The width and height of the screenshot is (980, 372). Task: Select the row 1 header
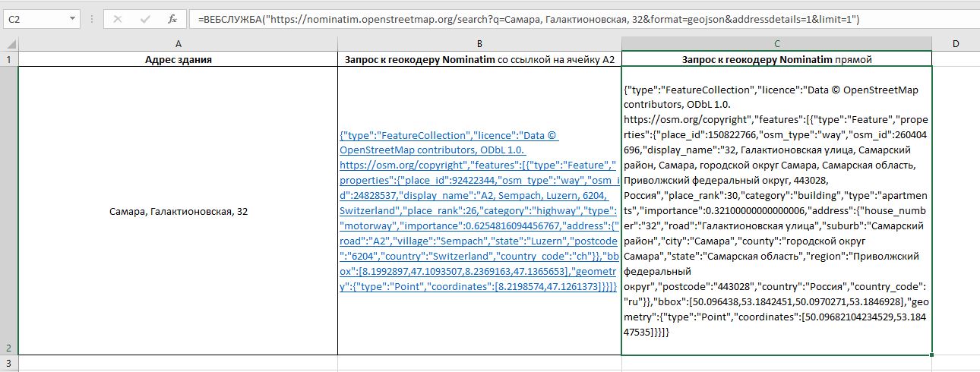pyautogui.click(x=9, y=59)
